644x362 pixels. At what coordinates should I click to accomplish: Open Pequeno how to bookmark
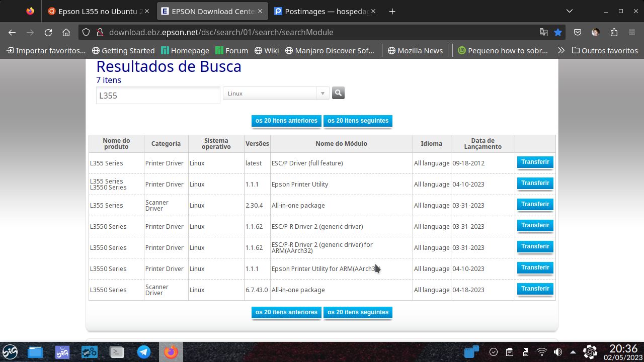(503, 50)
